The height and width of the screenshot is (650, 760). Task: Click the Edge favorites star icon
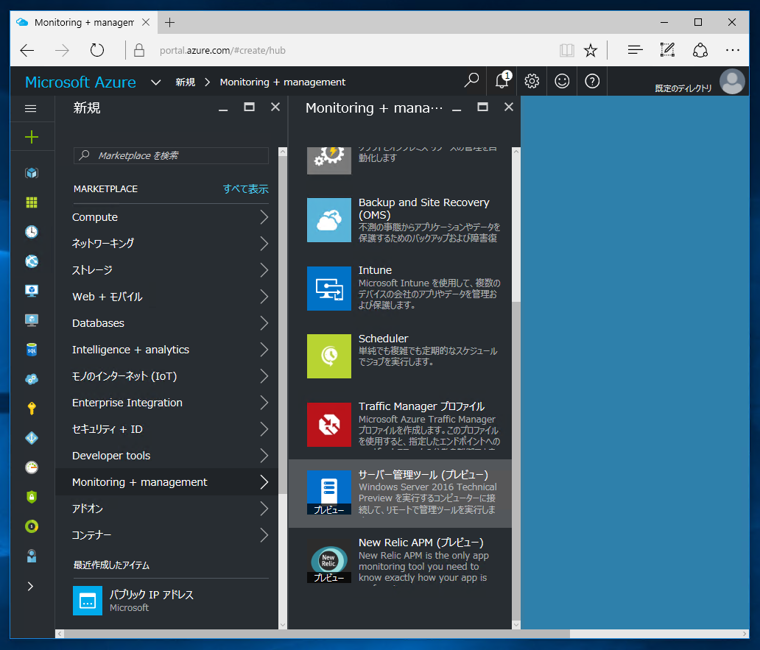coord(590,50)
